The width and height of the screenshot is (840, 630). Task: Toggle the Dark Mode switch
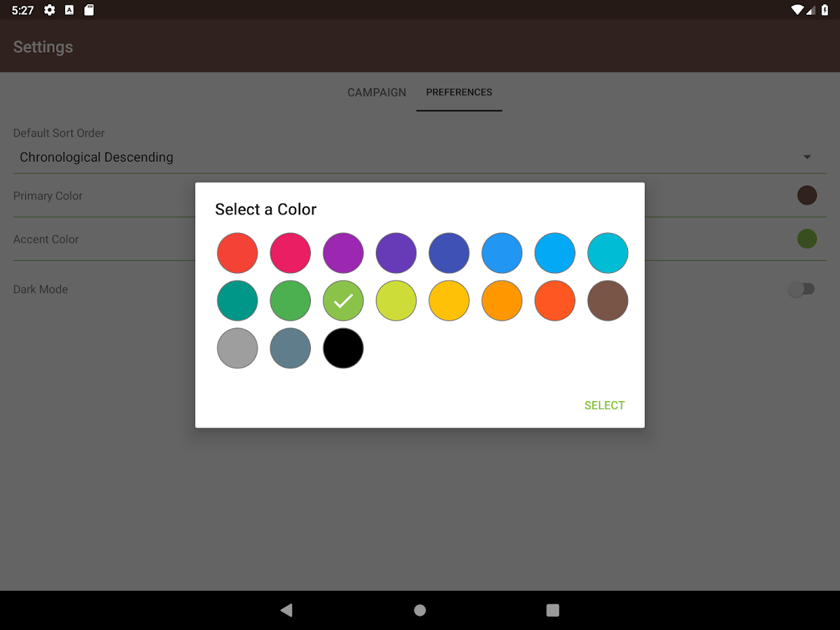point(801,289)
